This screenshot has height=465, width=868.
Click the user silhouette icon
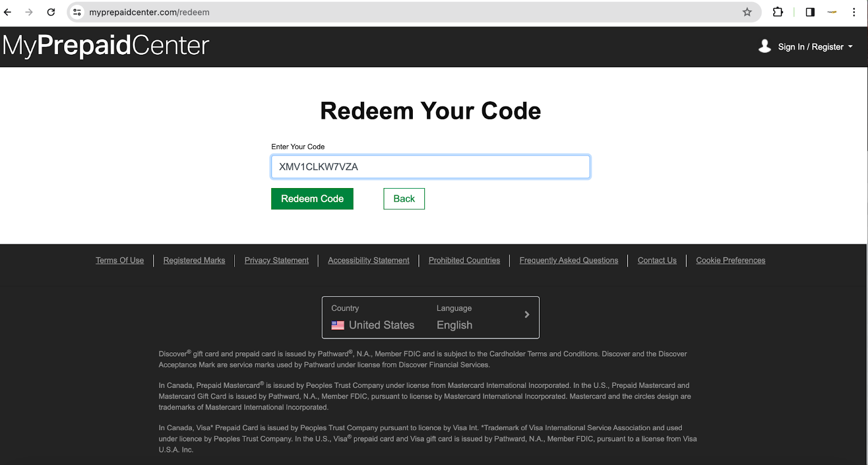click(x=764, y=46)
